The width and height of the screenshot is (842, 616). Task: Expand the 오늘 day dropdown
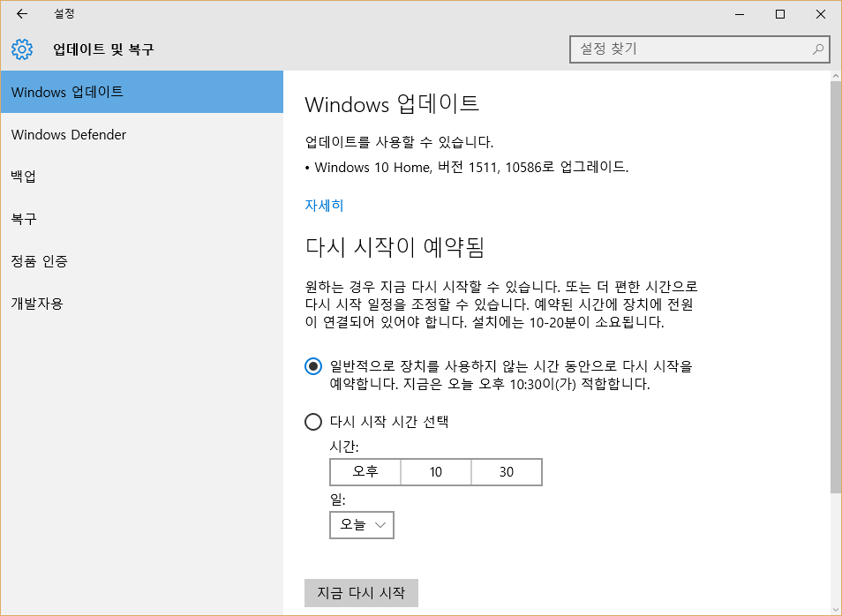[361, 525]
